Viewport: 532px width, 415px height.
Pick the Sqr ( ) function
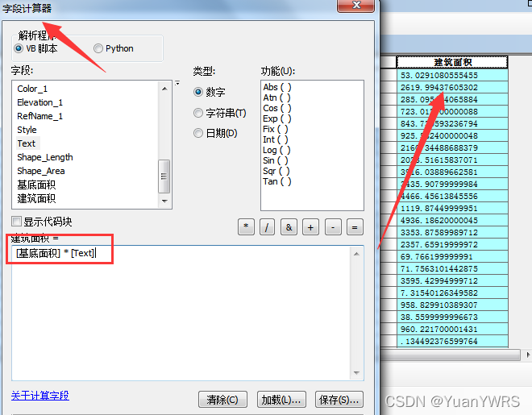pyautogui.click(x=276, y=171)
